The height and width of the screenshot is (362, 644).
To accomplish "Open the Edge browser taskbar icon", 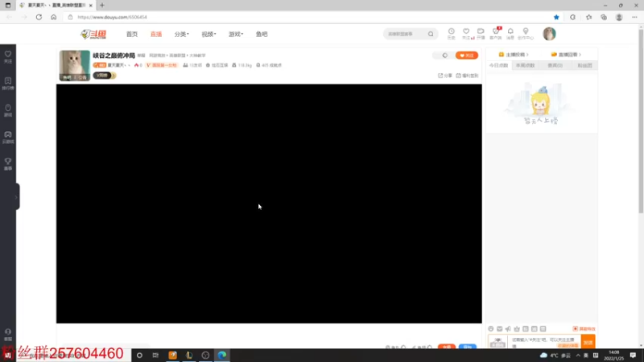I will pos(222,355).
